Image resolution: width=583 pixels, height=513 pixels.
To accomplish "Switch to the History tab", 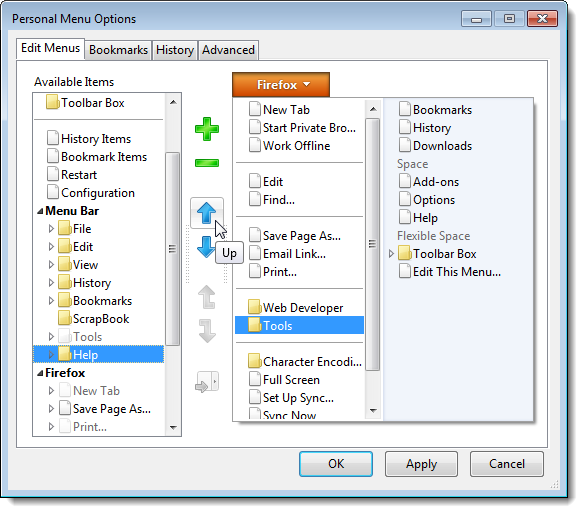I will 175,50.
